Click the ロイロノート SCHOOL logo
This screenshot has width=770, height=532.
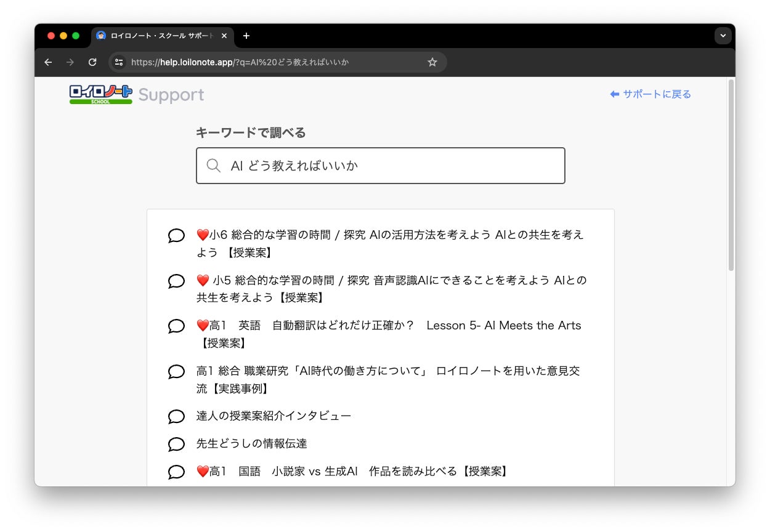101,94
